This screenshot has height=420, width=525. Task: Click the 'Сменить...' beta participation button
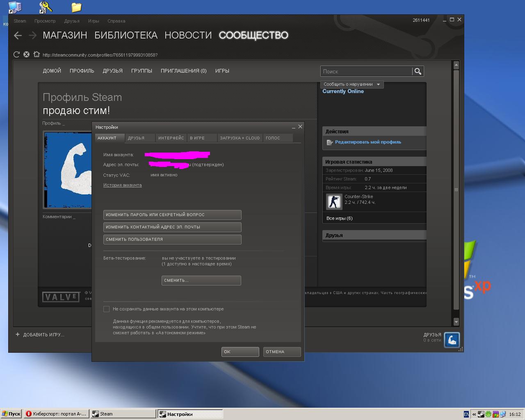[201, 281]
